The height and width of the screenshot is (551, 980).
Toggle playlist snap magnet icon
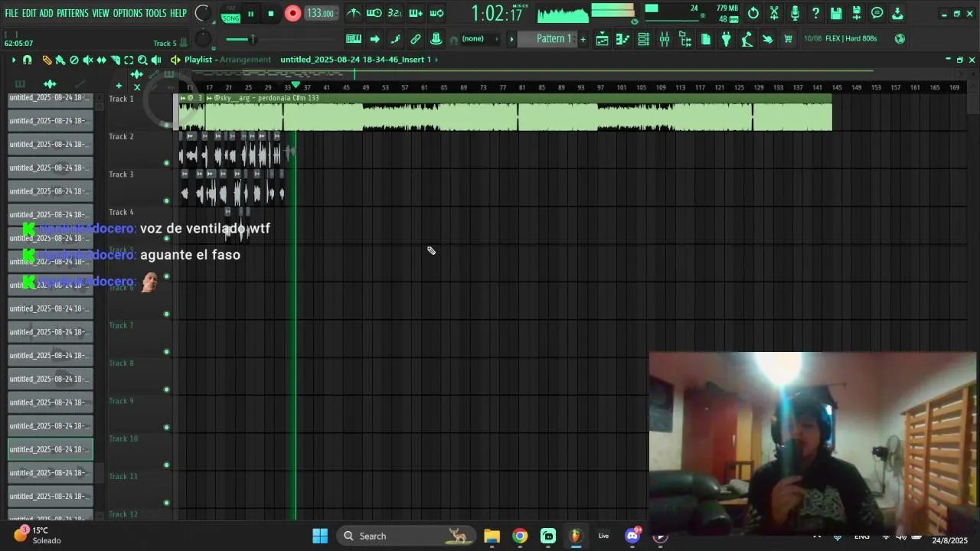pyautogui.click(x=28, y=60)
